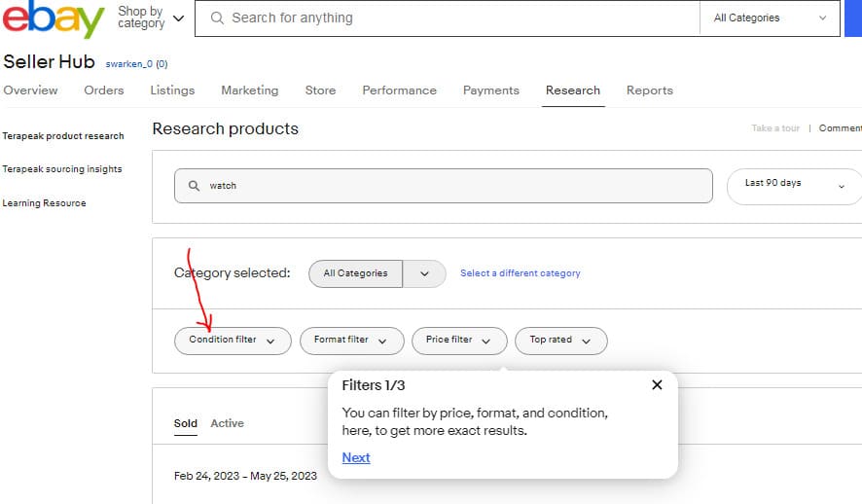
Task: Click the arrow next to the All Categories pill
Action: 424,273
